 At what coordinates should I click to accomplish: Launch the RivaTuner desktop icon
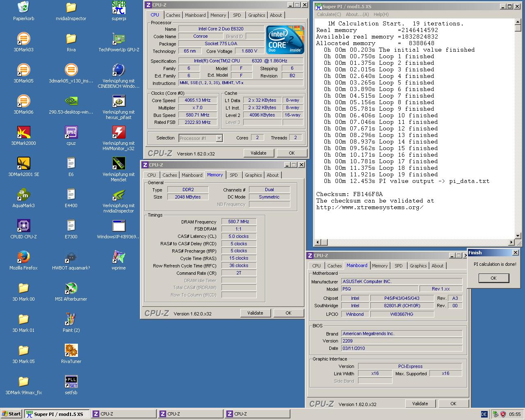(x=71, y=350)
